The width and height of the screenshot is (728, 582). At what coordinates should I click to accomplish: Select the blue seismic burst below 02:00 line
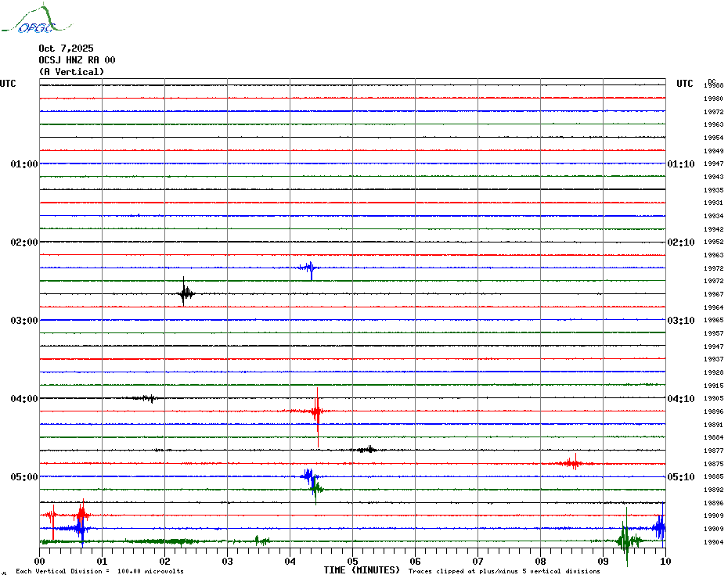[x=309, y=268]
